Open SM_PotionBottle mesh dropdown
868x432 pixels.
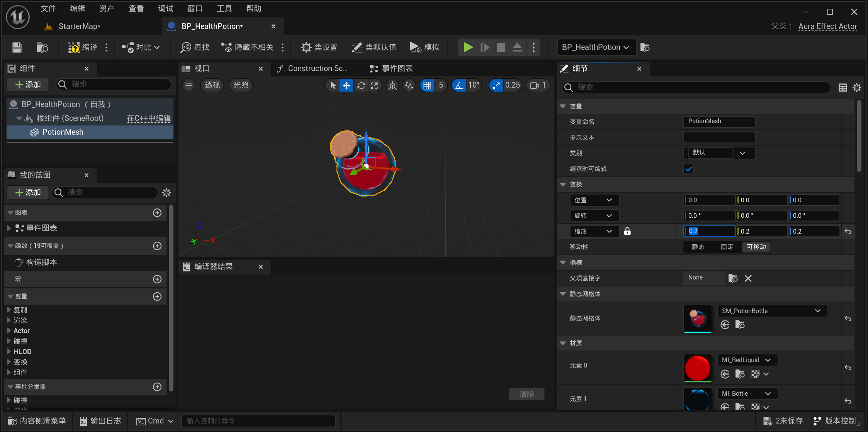point(772,311)
